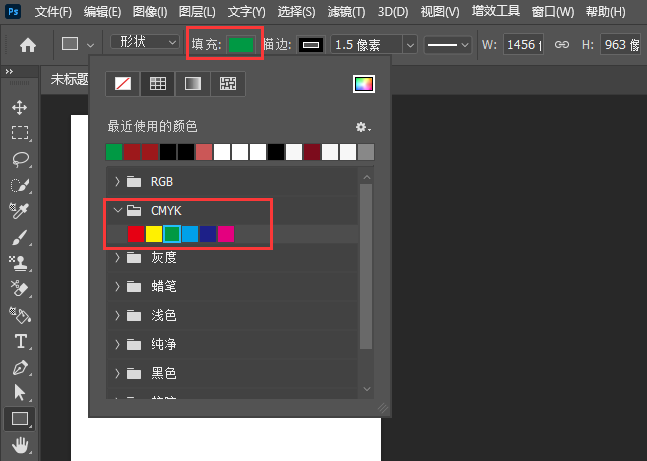Open the 选择(S) menu
Viewport: 647px width, 461px height.
296,12
